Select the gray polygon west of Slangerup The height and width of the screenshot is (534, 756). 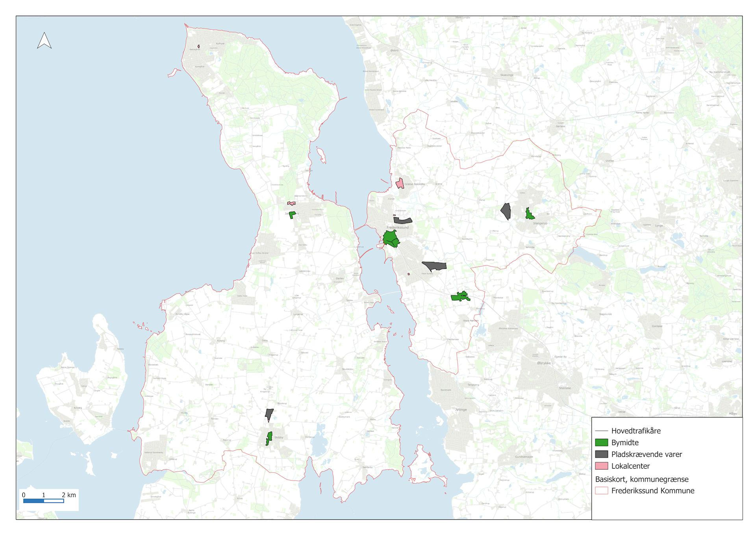tap(506, 211)
